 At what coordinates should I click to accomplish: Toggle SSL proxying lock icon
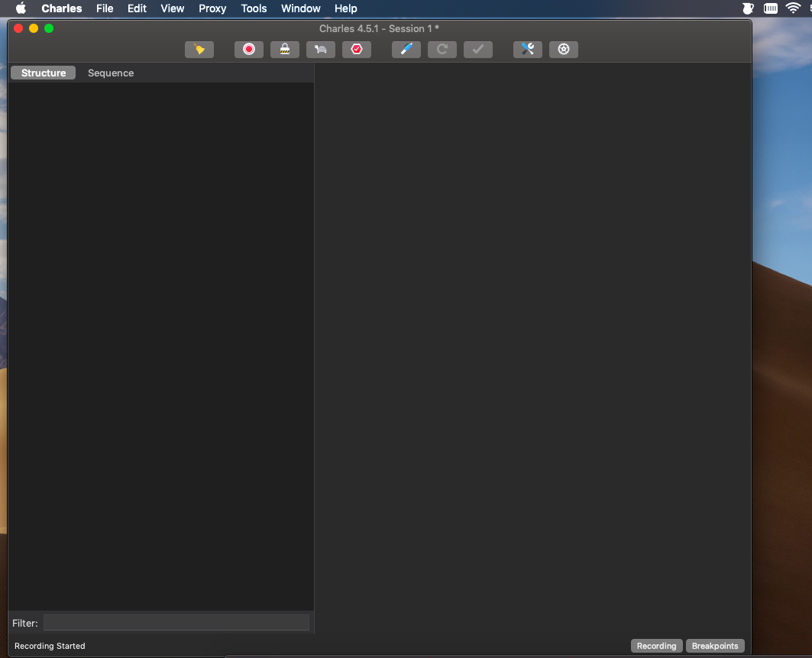point(285,49)
